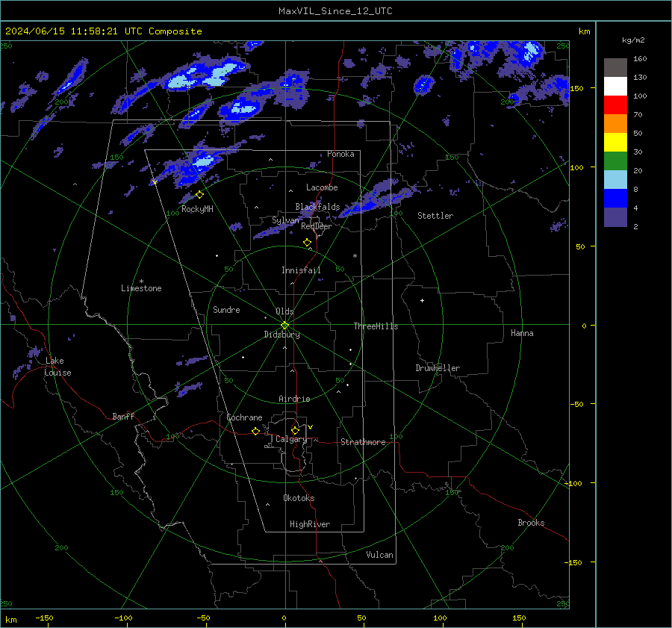Click the Sundre town label
This screenshot has height=628, width=672.
click(227, 310)
